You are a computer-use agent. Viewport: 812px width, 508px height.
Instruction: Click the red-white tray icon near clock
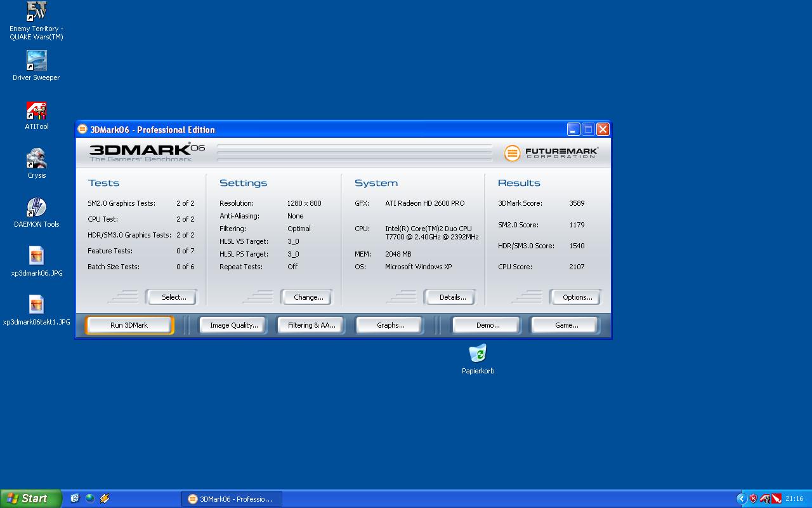tap(776, 498)
